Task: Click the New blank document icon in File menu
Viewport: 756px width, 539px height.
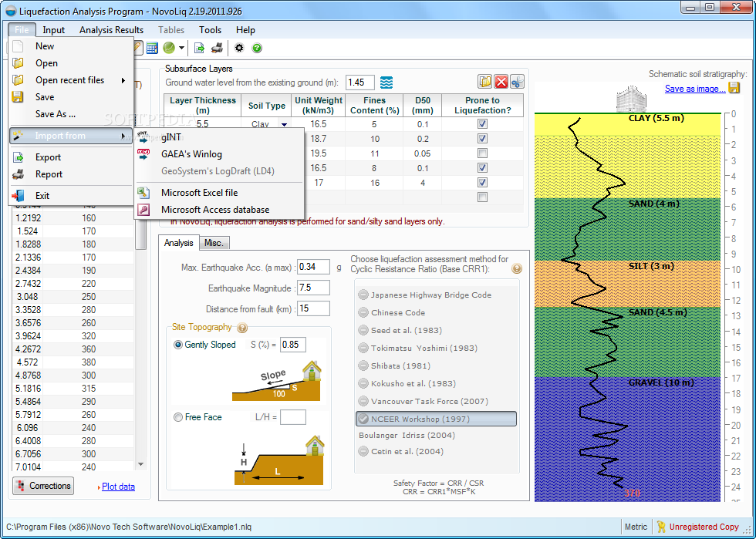Action: [x=18, y=46]
